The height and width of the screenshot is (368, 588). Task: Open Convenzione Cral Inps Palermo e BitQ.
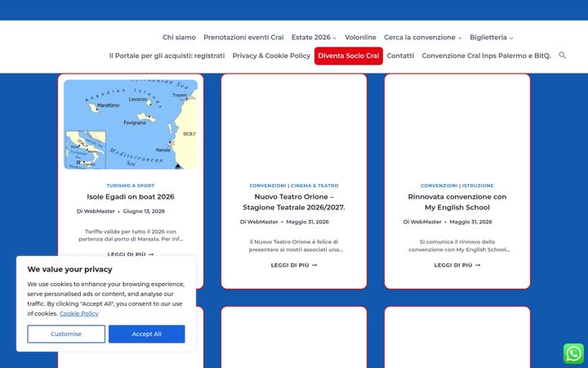[486, 56]
